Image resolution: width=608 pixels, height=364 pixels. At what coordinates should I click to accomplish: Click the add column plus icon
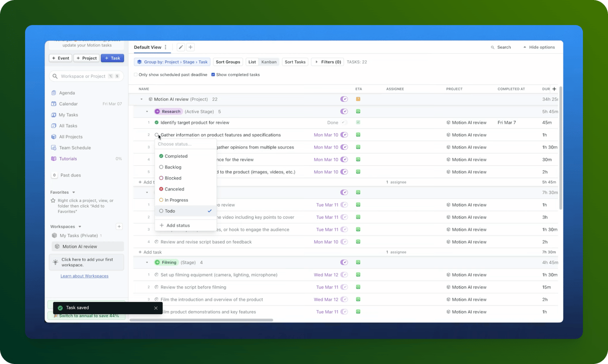click(x=554, y=89)
